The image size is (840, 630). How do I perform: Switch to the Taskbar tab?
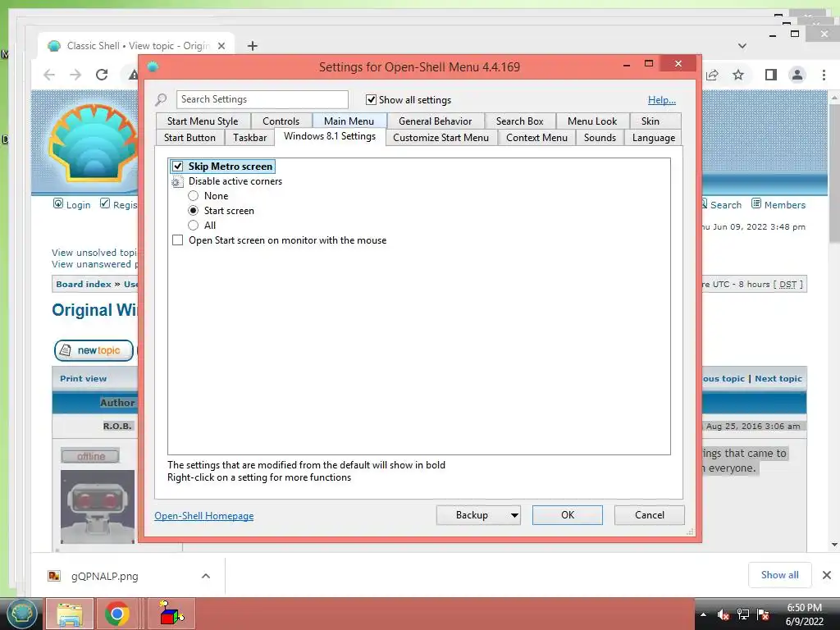tap(249, 138)
